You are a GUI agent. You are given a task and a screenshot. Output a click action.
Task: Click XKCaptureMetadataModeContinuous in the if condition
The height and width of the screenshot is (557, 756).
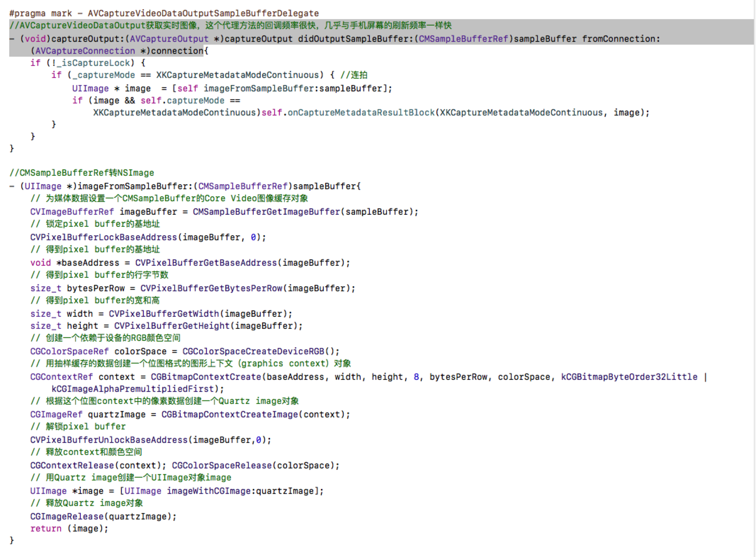coord(237,75)
